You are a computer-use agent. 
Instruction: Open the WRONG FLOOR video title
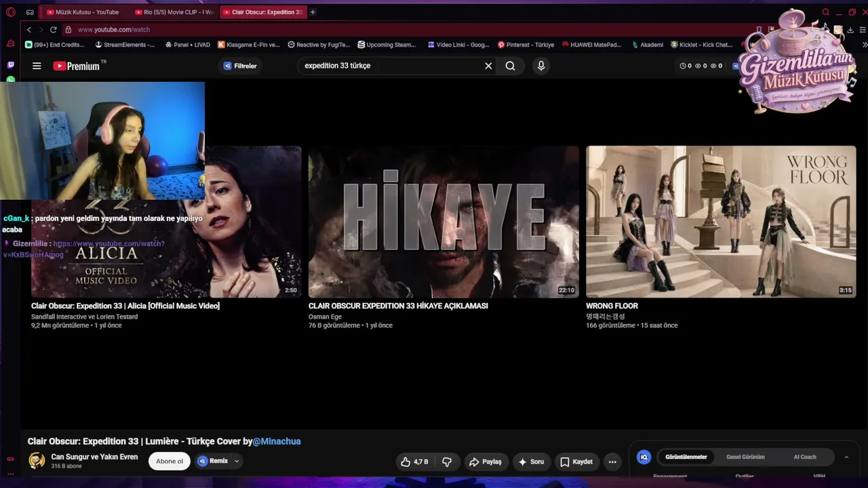click(x=612, y=306)
